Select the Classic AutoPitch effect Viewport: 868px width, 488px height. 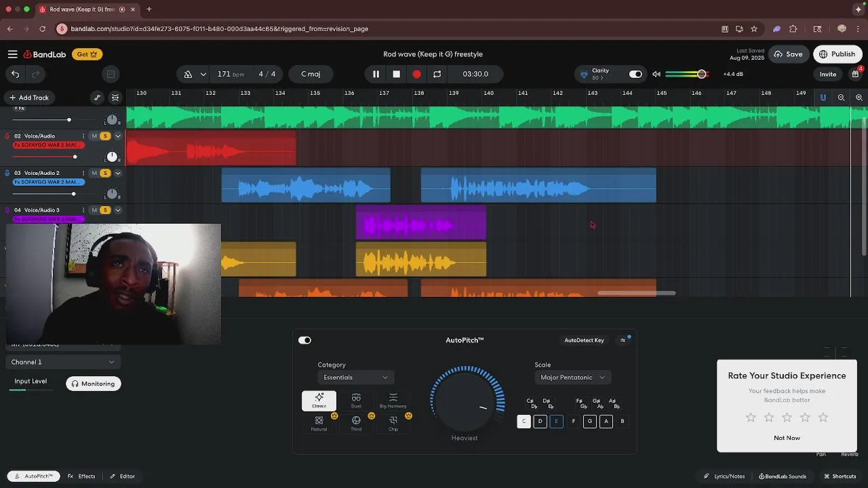(x=319, y=401)
